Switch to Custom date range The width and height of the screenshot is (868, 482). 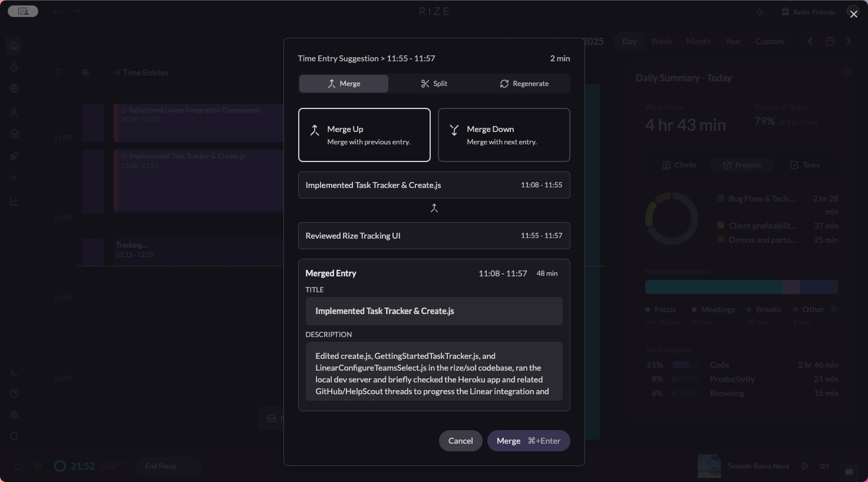coord(769,41)
